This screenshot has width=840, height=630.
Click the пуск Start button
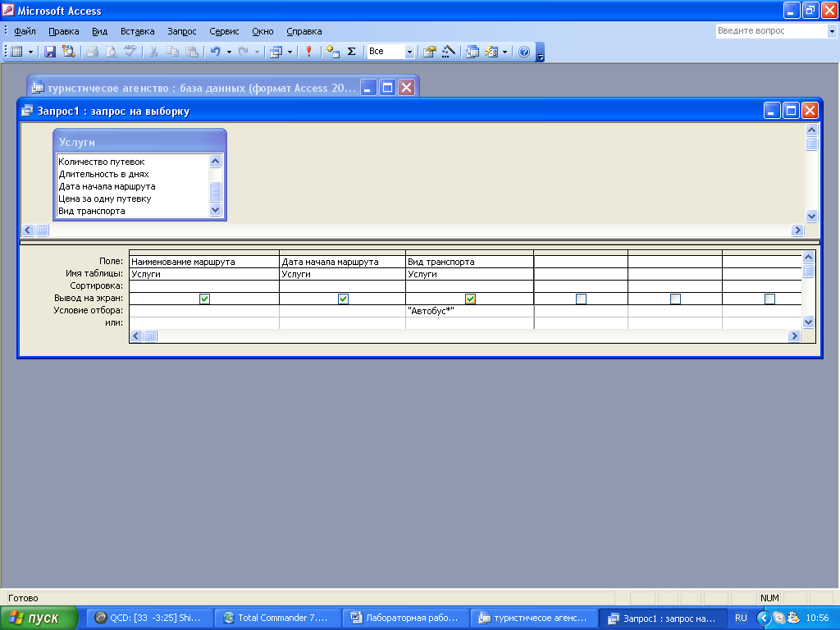pos(39,619)
